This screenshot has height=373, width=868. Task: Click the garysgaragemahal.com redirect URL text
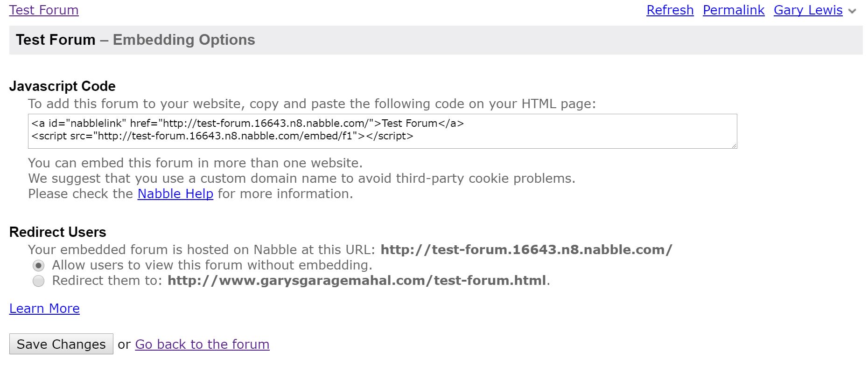[357, 281]
